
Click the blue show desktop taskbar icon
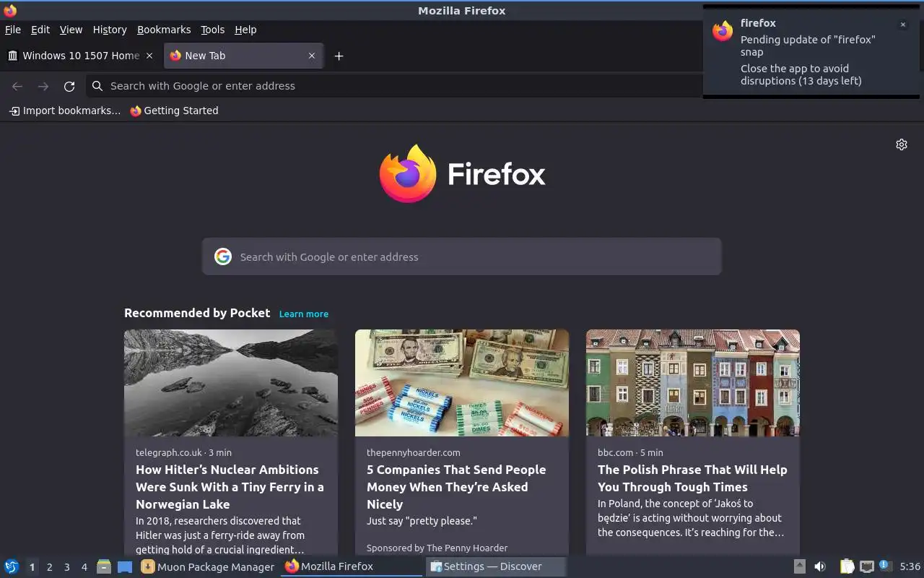pyautogui.click(x=125, y=566)
